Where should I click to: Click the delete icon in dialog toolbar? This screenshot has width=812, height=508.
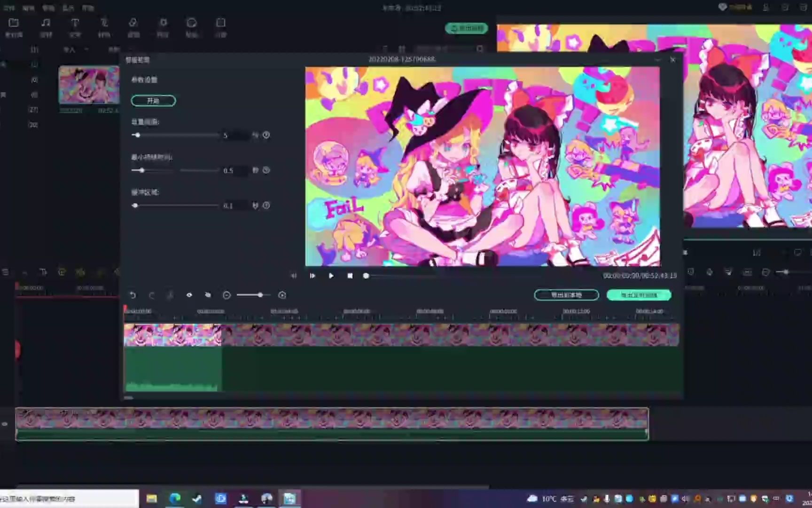(208, 295)
